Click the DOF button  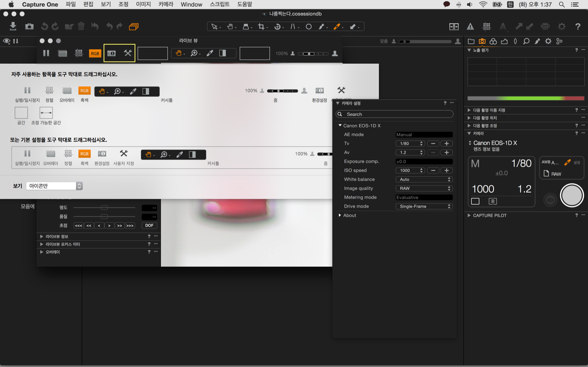pyautogui.click(x=149, y=225)
